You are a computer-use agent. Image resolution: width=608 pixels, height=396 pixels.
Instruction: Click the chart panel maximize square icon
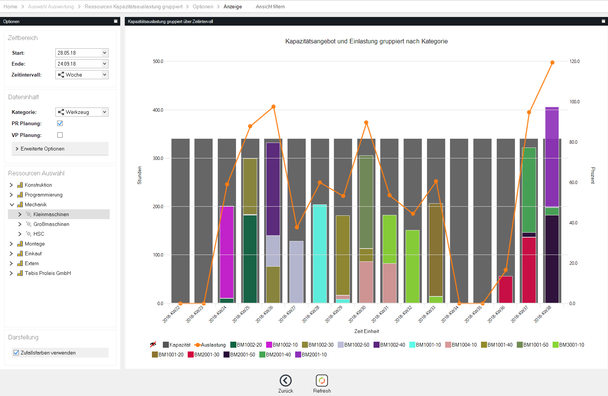click(603, 21)
